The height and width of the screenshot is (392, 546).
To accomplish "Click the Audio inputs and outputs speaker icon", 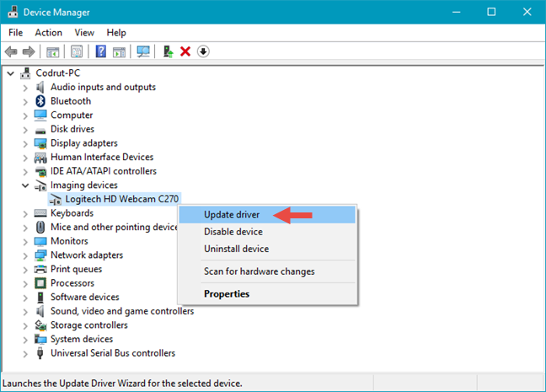I will (x=40, y=87).
